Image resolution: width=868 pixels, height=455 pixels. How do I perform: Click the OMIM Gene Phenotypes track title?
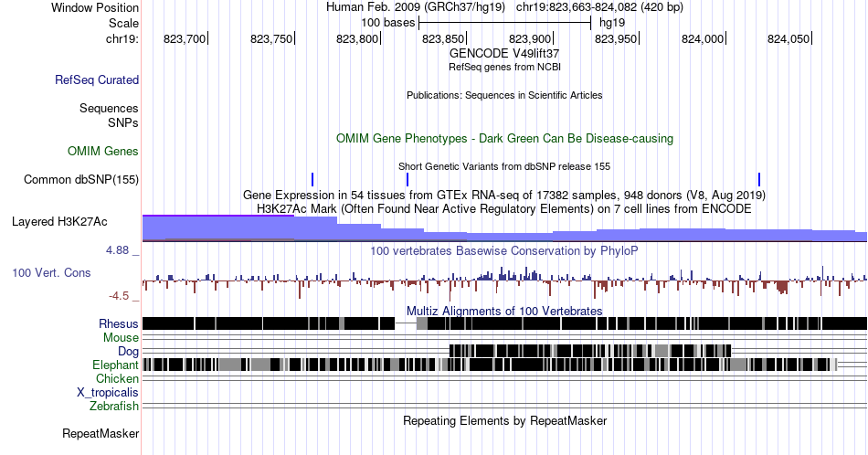tap(504, 138)
